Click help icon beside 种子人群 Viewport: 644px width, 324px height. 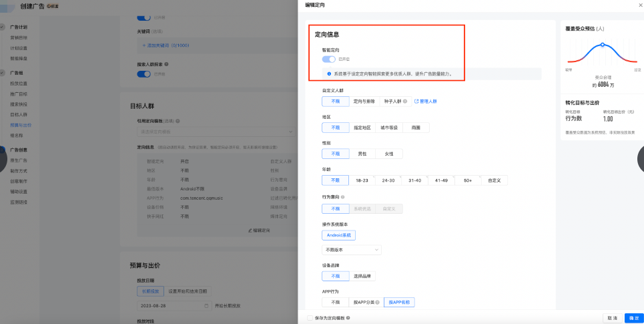click(x=405, y=101)
